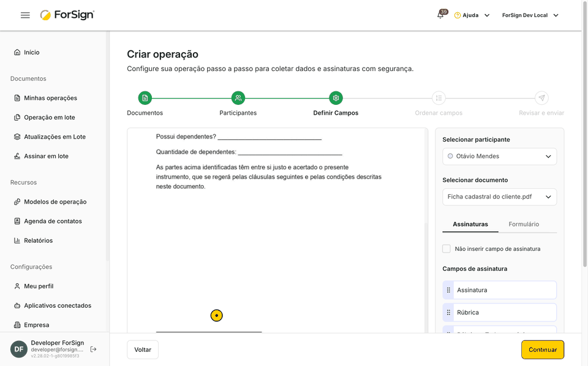Image resolution: width=588 pixels, height=366 pixels.
Task: Open Atualizações em Lote in sidebar
Action: (x=55, y=137)
